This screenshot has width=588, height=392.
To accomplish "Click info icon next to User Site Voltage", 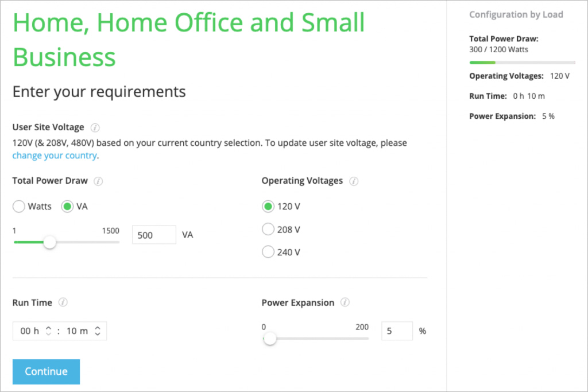I will tap(95, 127).
